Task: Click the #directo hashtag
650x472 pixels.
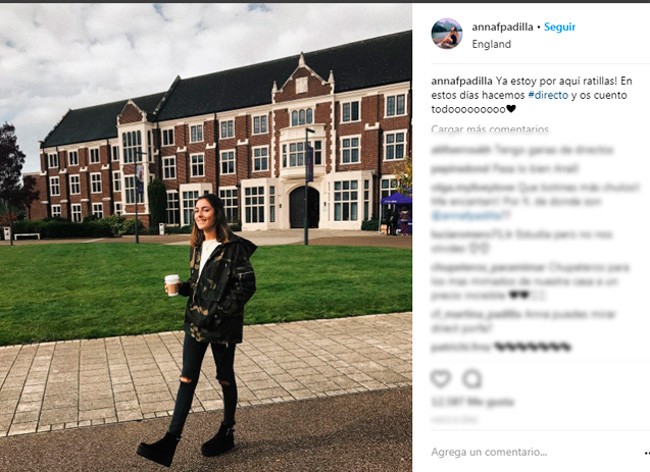Action: click(x=548, y=95)
